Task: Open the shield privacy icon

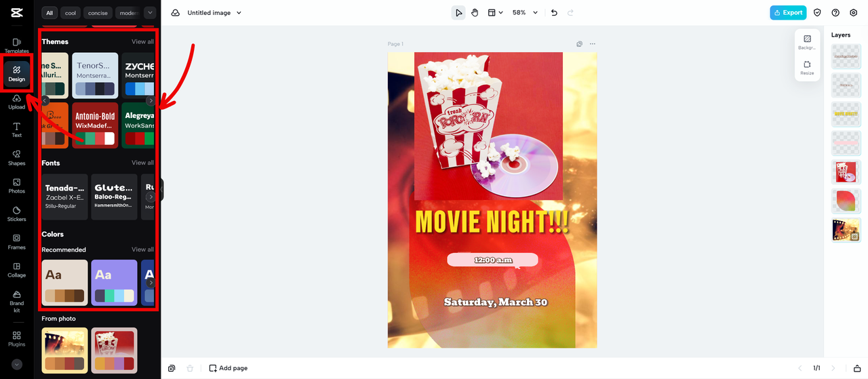Action: pos(817,12)
